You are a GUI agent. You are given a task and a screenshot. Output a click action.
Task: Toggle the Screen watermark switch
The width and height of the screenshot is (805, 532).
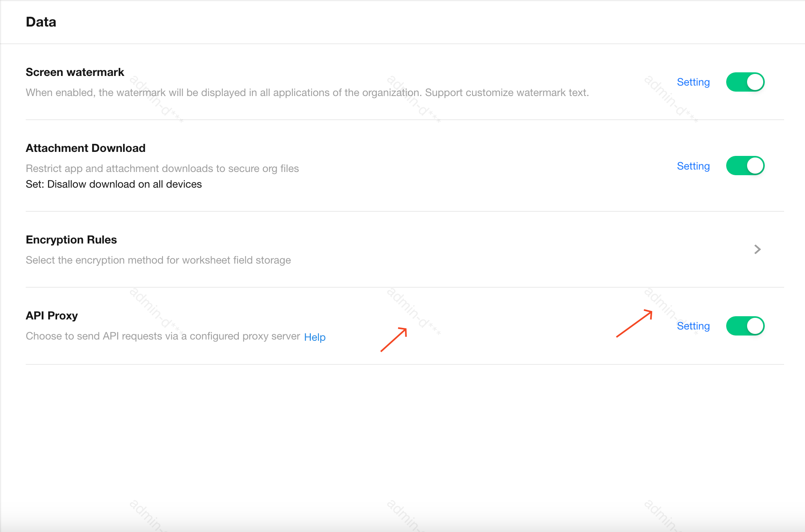click(745, 82)
